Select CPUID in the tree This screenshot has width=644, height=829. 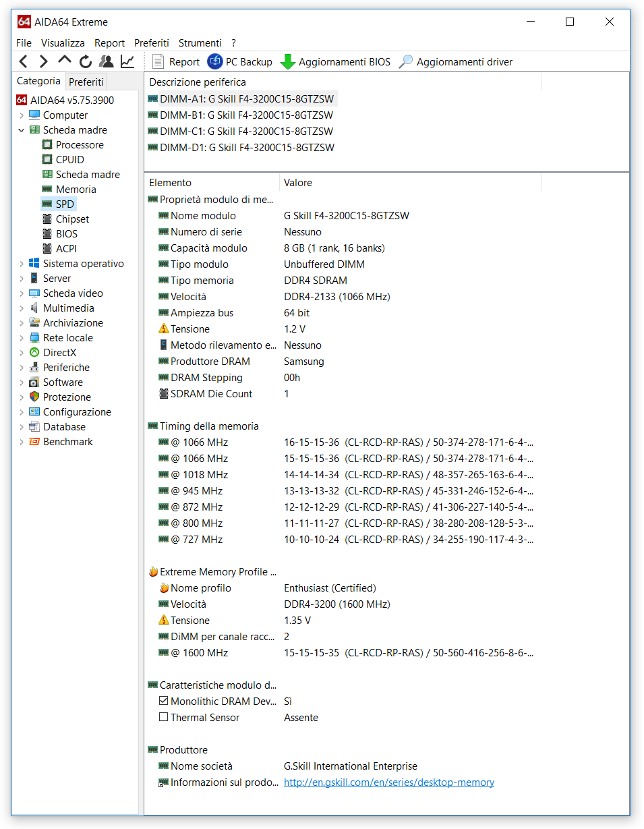click(x=63, y=160)
